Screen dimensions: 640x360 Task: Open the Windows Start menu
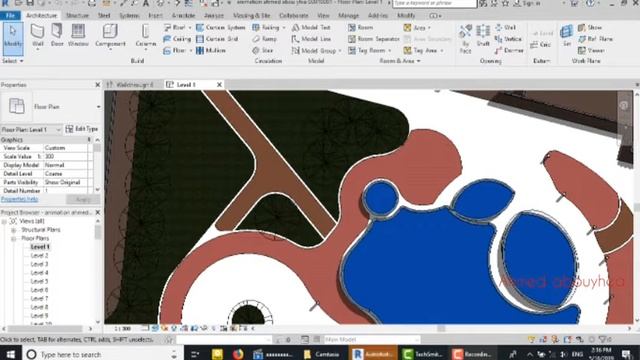[x=10, y=354]
